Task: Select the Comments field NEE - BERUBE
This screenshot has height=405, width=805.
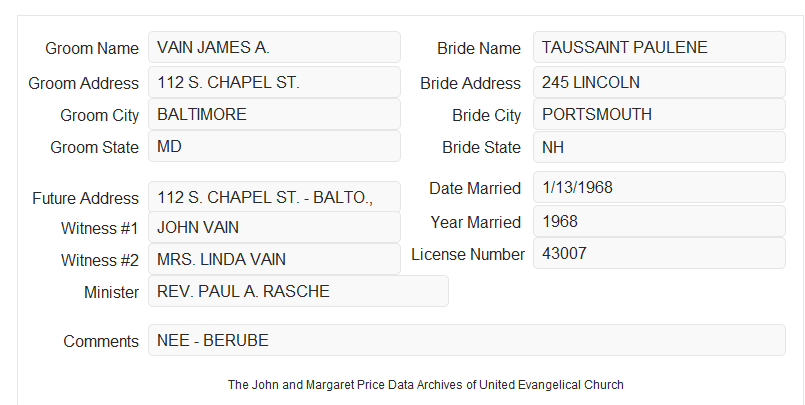Action: 467,340
